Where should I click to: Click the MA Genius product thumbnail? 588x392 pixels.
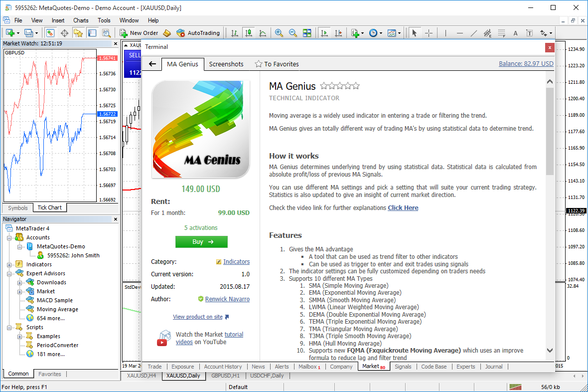point(201,130)
